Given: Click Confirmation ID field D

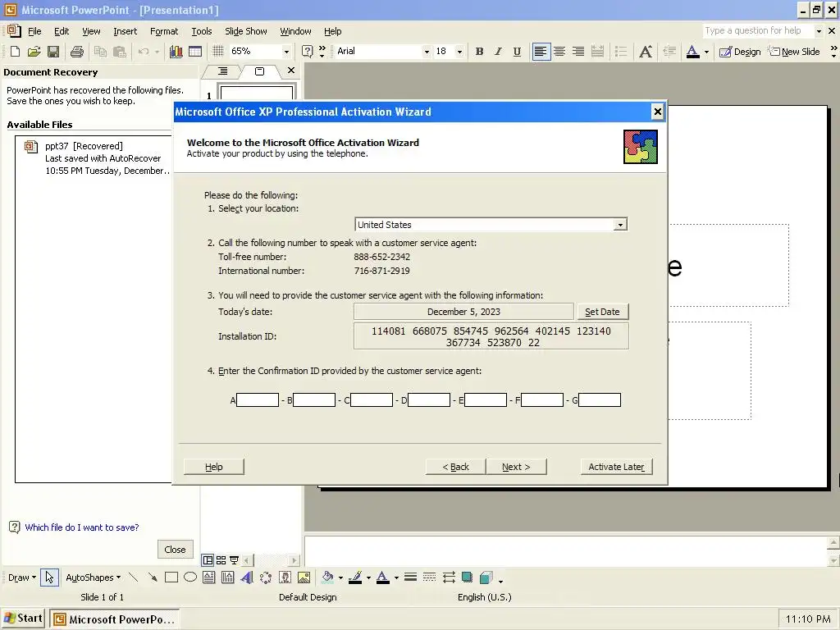Looking at the screenshot, I should tap(428, 399).
